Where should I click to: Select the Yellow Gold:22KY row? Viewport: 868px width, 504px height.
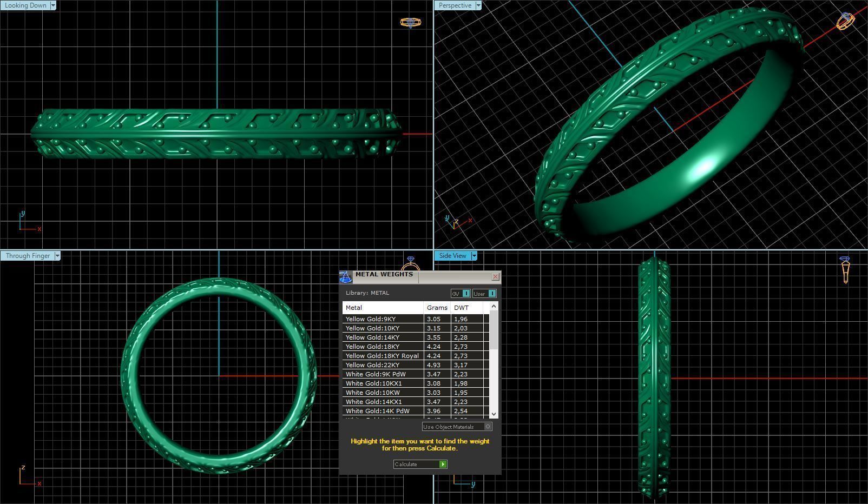pos(416,365)
